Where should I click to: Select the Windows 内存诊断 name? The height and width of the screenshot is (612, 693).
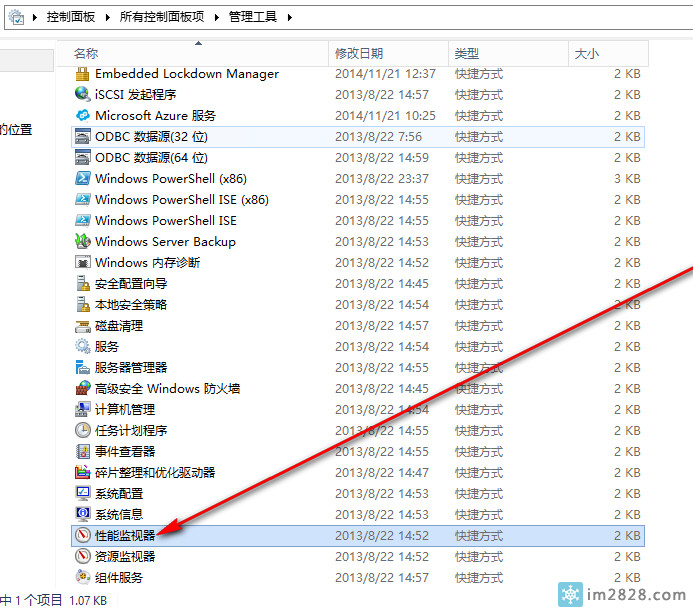(x=148, y=262)
